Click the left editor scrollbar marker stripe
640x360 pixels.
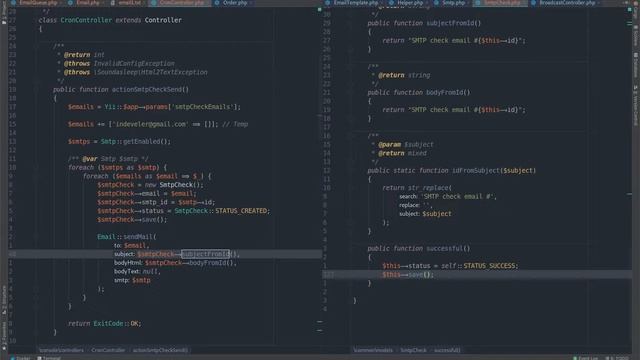click(320, 180)
